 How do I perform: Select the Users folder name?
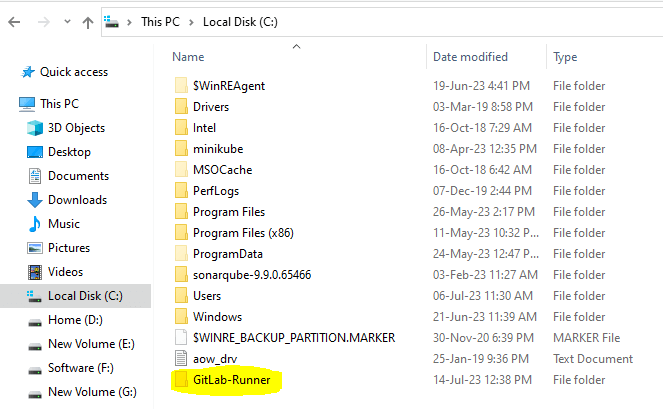pos(207,296)
